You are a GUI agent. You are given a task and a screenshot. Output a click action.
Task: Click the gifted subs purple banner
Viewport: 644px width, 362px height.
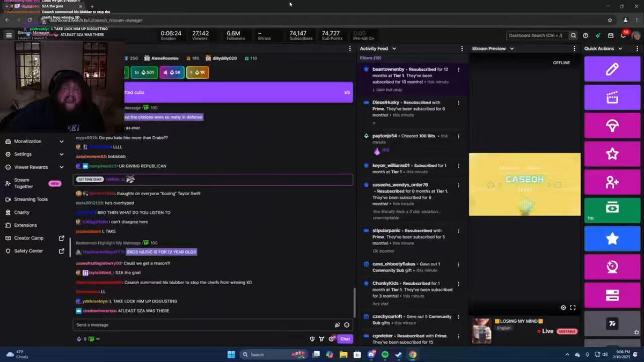[238, 92]
